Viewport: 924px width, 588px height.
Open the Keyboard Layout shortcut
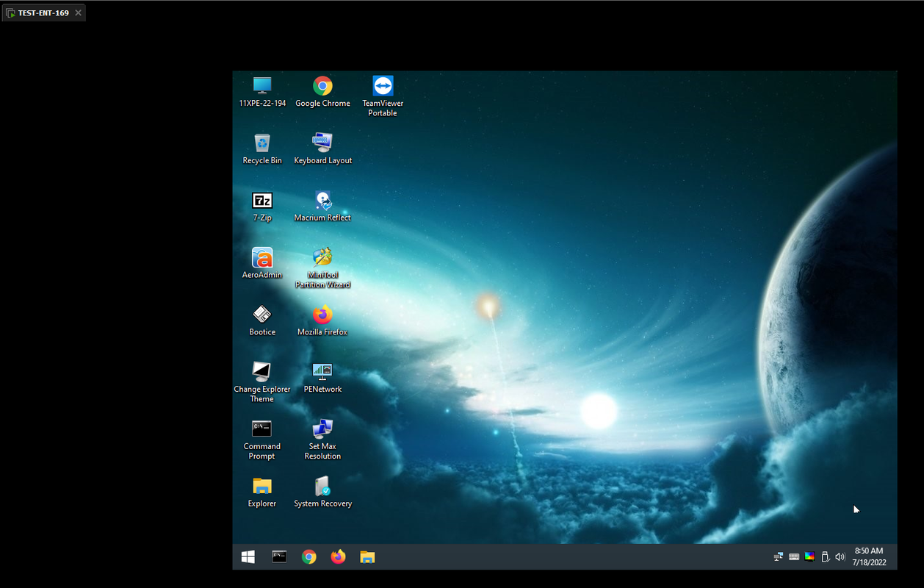pyautogui.click(x=322, y=149)
